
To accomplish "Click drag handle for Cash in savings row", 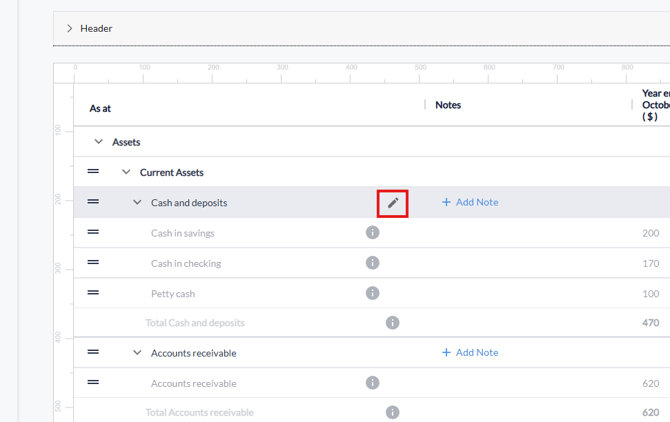I will 93,232.
